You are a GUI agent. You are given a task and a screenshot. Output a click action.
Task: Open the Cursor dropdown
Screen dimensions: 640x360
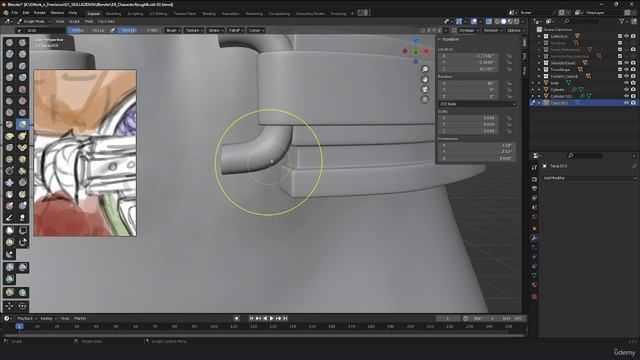click(256, 30)
